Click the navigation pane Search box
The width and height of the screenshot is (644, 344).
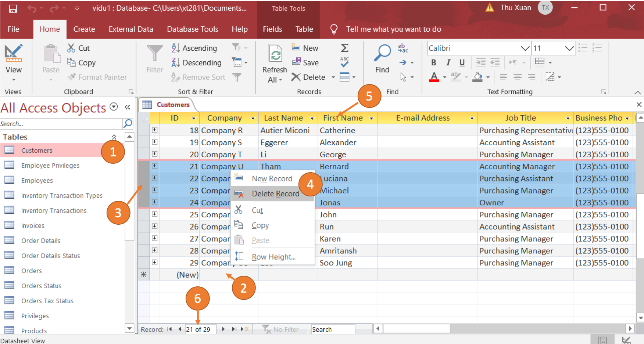(61, 124)
